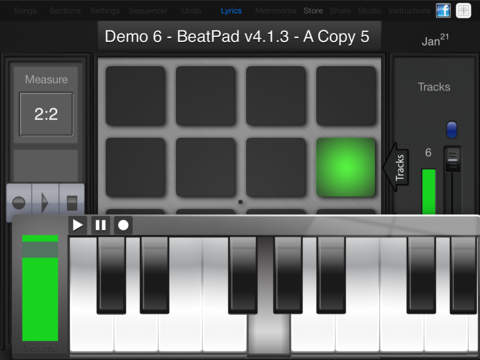Tap the first drum pad in top row

135,96
